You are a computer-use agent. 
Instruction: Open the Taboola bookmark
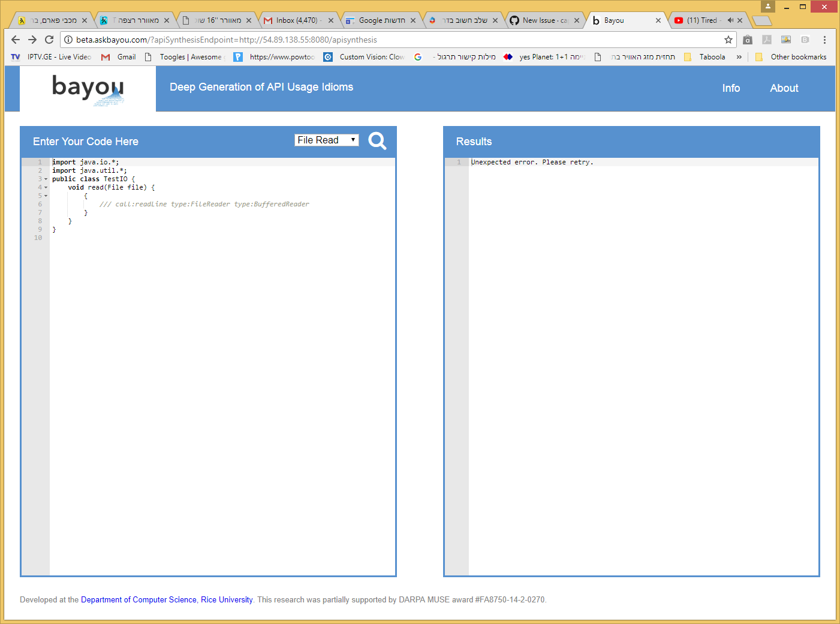pos(704,57)
